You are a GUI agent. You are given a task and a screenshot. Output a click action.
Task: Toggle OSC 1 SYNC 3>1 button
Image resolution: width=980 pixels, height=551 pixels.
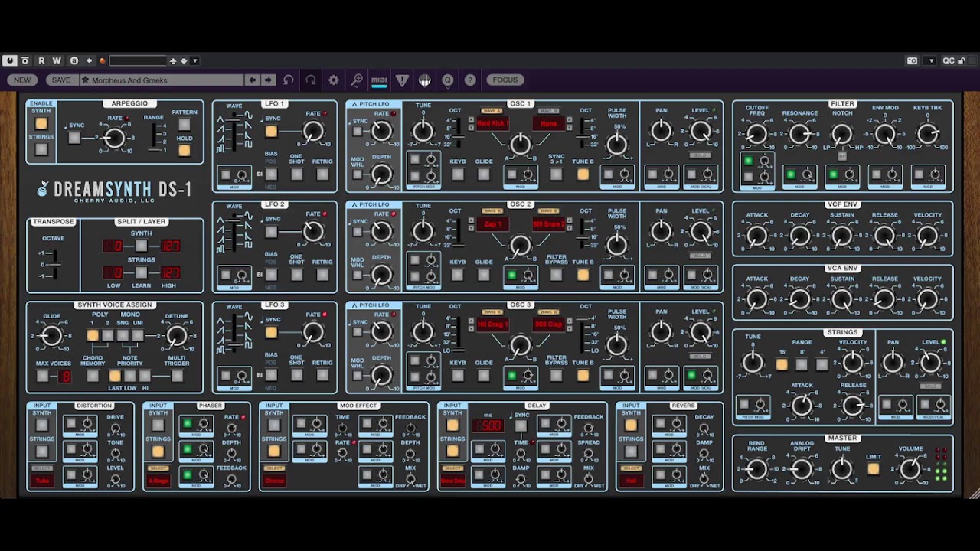click(556, 174)
